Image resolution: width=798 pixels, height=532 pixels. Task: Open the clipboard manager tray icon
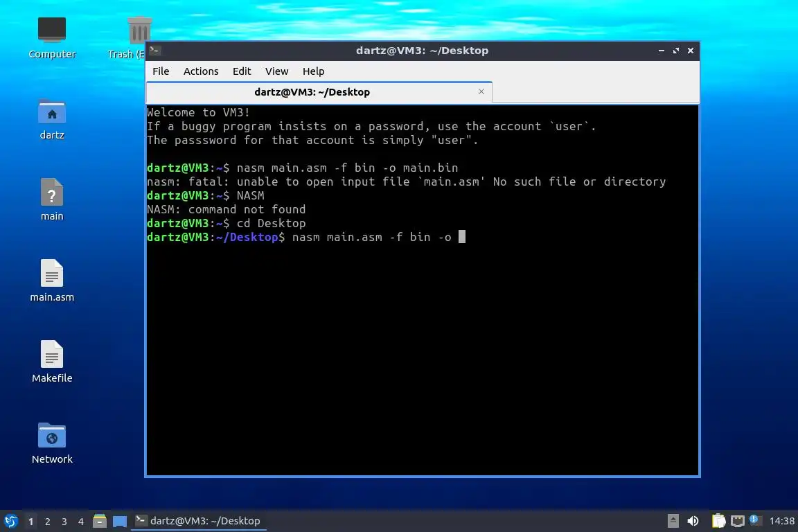pos(718,521)
